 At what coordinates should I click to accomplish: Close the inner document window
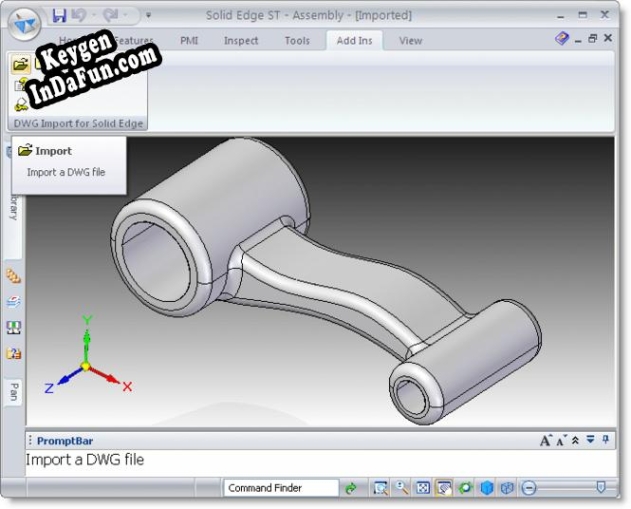click(608, 38)
